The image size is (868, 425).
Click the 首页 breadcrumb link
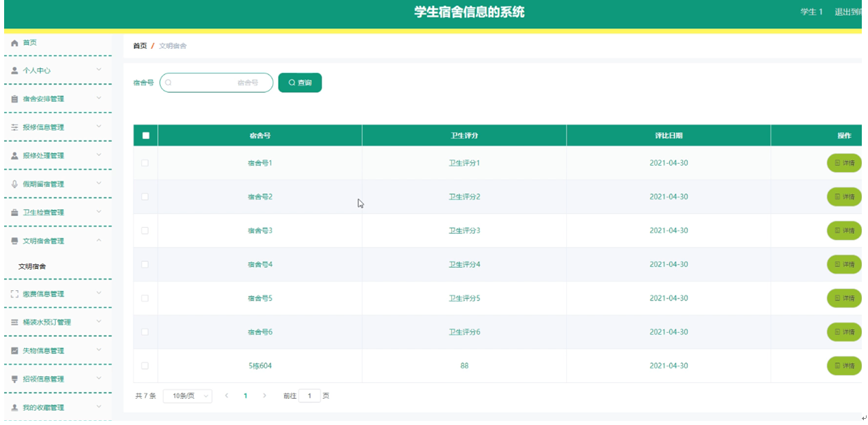point(140,45)
